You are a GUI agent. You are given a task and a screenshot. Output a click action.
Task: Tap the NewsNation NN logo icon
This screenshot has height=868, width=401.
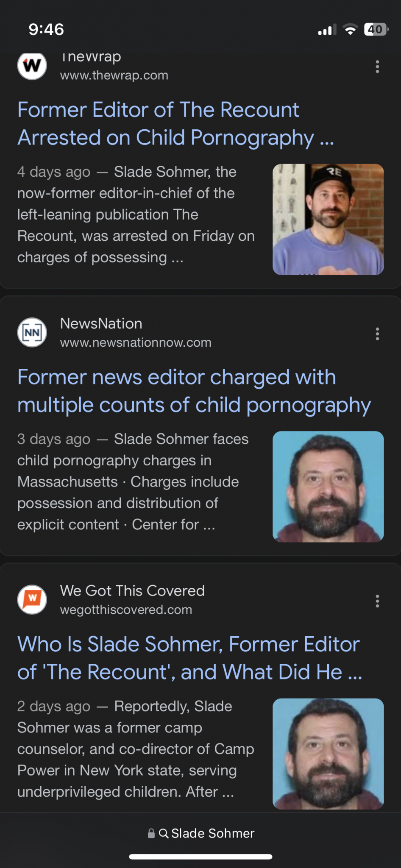[32, 333]
